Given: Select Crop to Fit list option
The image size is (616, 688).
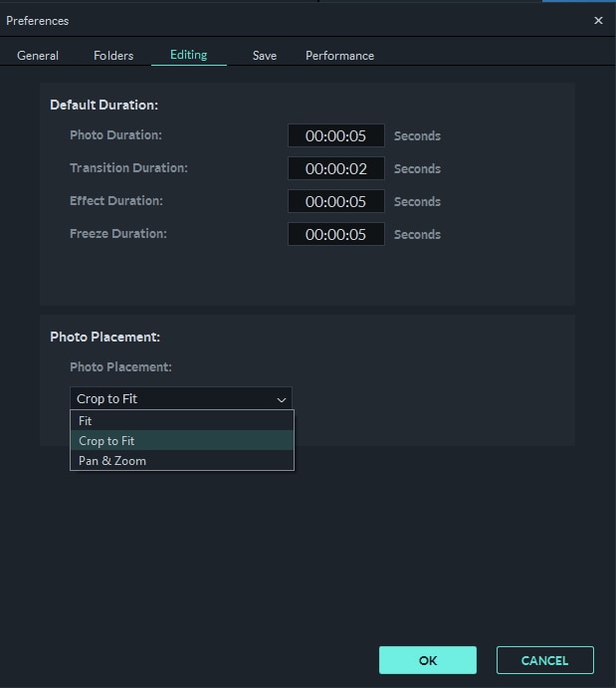Looking at the screenshot, I should [x=106, y=441].
